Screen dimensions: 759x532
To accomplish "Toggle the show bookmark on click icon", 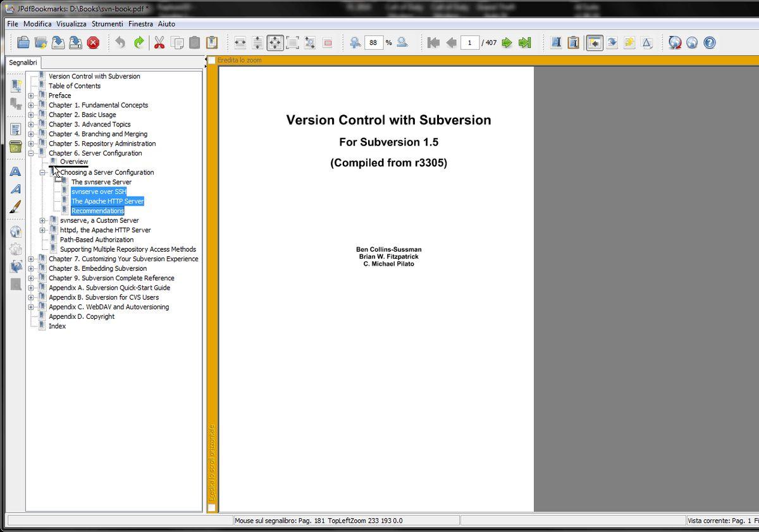I will pos(595,42).
